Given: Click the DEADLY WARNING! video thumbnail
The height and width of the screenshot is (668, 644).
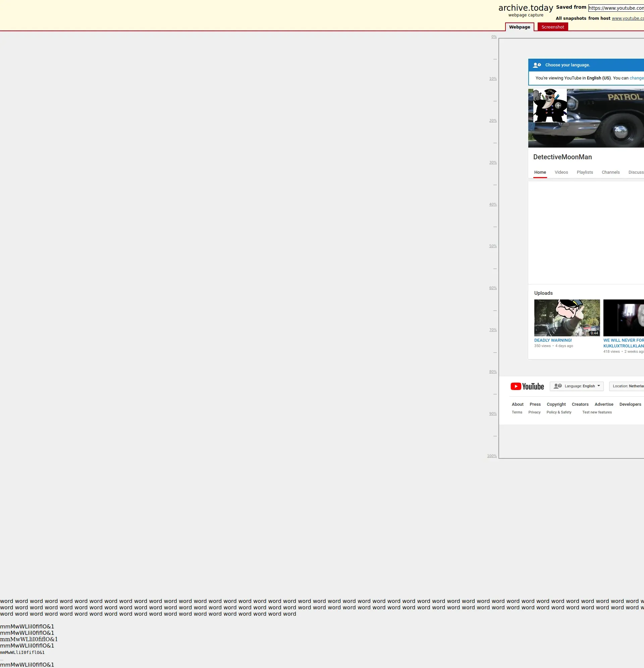Looking at the screenshot, I should tap(567, 318).
